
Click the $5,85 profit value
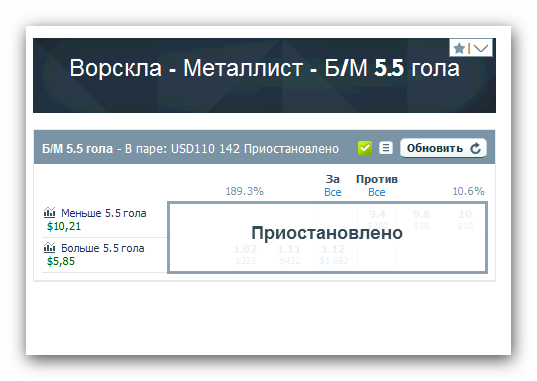pyautogui.click(x=61, y=261)
